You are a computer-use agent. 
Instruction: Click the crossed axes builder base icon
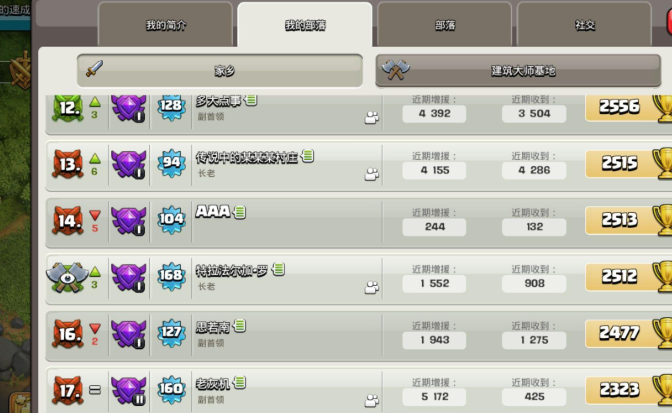click(395, 69)
